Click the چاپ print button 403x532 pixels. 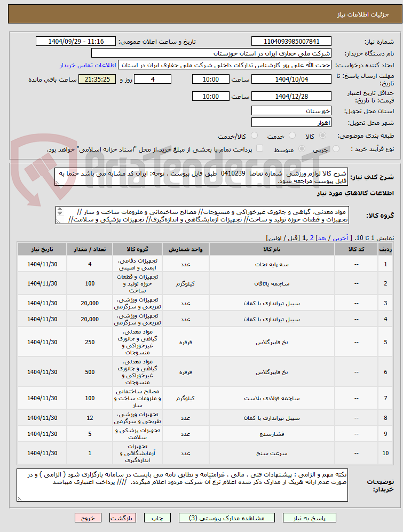click(157, 518)
